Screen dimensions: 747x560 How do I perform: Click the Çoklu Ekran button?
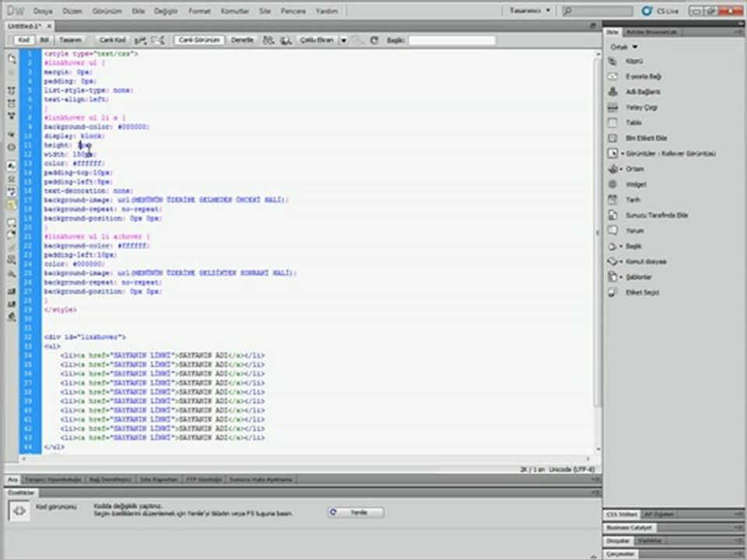coord(317,40)
